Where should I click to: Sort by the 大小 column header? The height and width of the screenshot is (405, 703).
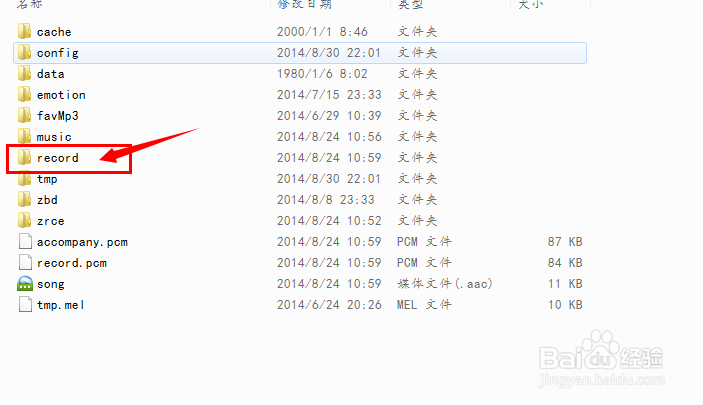pos(531,4)
